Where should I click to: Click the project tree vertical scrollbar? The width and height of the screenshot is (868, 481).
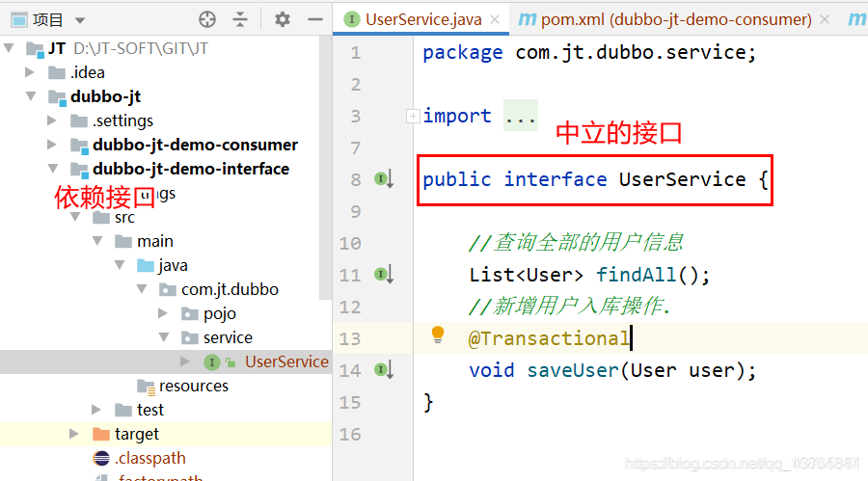tap(326, 169)
